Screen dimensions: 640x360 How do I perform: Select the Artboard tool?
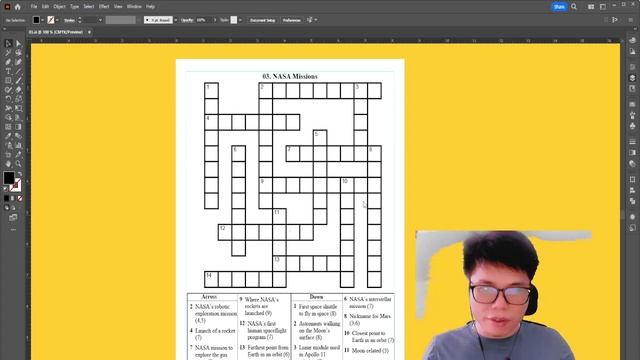[8, 155]
